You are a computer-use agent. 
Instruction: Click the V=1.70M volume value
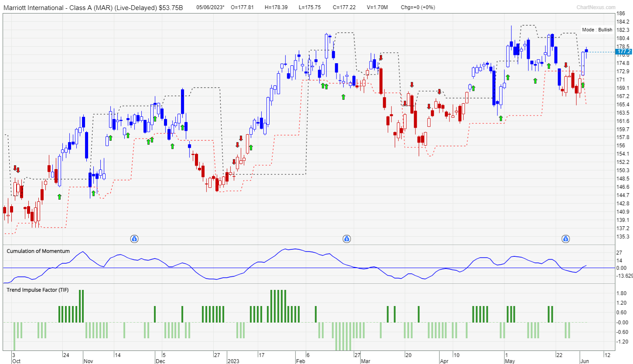pos(378,7)
